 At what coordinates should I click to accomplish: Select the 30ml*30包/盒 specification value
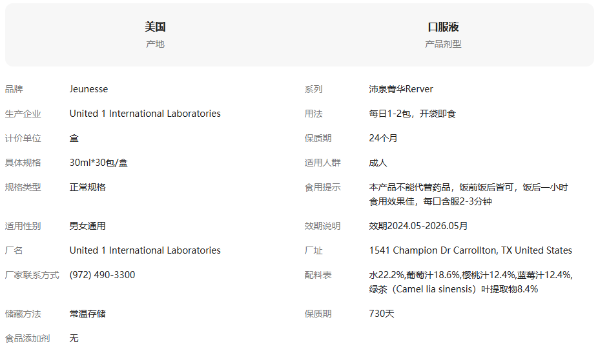[x=98, y=163]
